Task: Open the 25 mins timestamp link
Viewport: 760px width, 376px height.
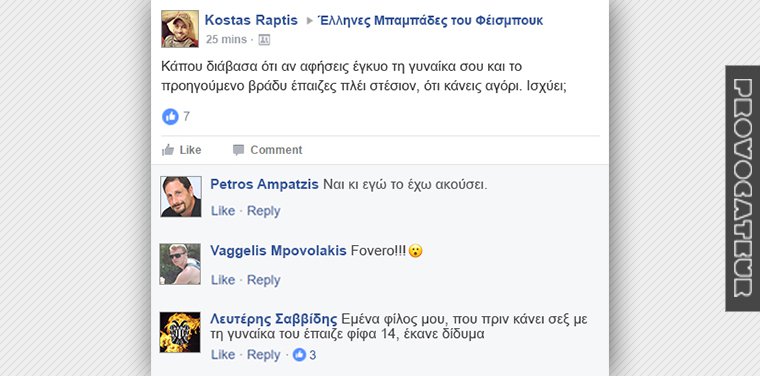Action: click(226, 40)
